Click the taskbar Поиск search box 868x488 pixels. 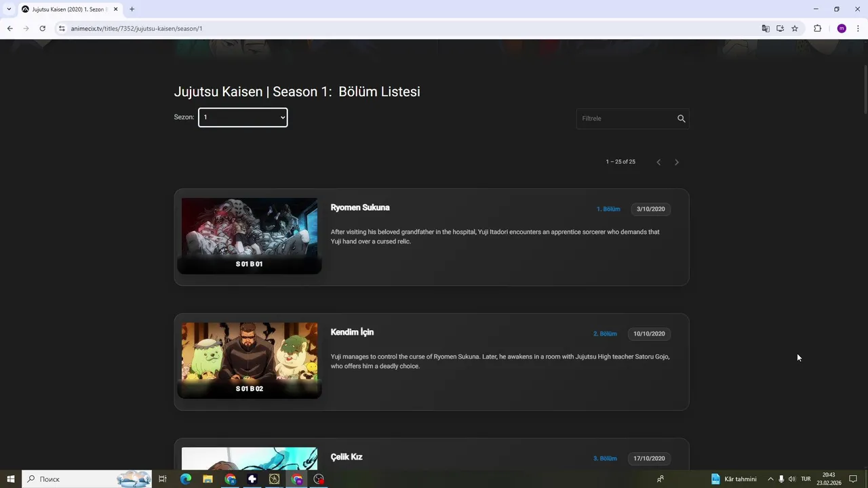[x=87, y=479]
